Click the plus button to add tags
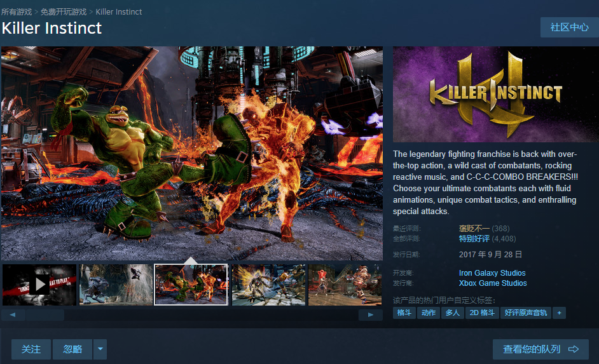 tap(560, 313)
